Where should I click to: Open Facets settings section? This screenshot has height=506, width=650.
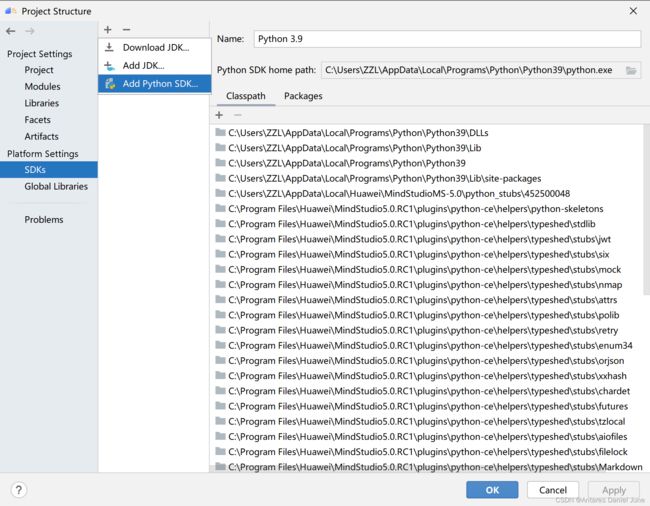tap(37, 120)
